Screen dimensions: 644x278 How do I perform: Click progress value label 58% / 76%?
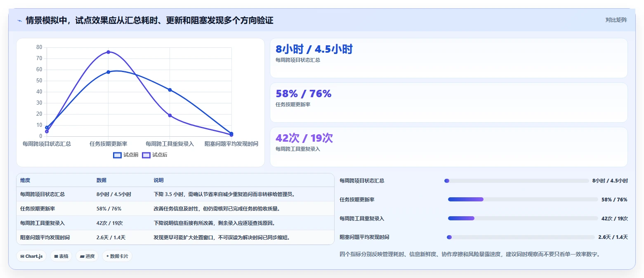tap(614, 200)
